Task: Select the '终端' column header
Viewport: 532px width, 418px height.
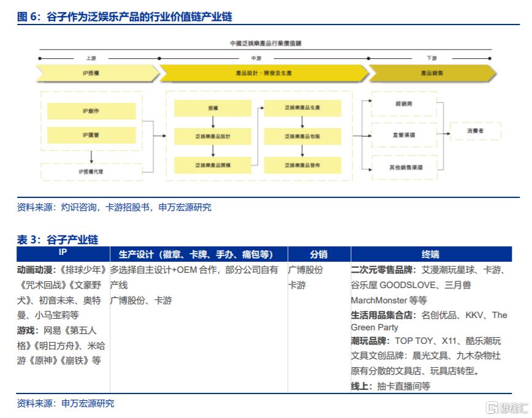Action: point(431,254)
